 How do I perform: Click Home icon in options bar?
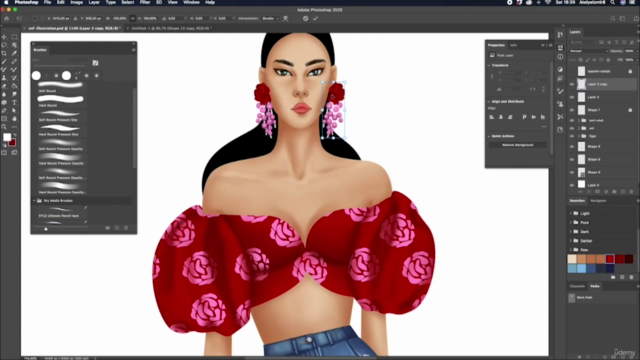pos(7,18)
